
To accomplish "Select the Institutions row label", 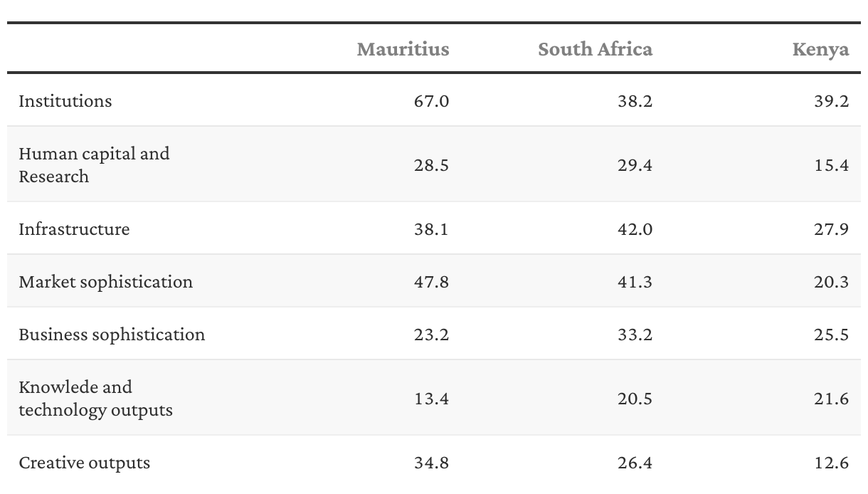I will [x=65, y=101].
